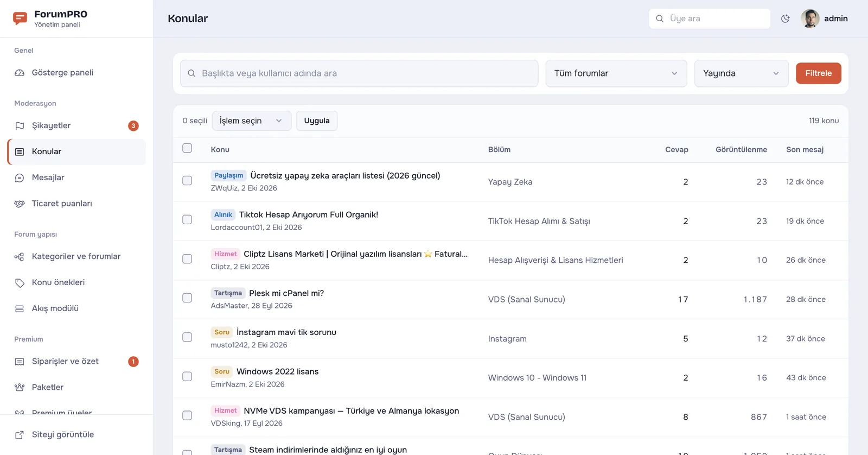Toggle dark mode moon icon
This screenshot has width=868, height=455.
point(786,18)
